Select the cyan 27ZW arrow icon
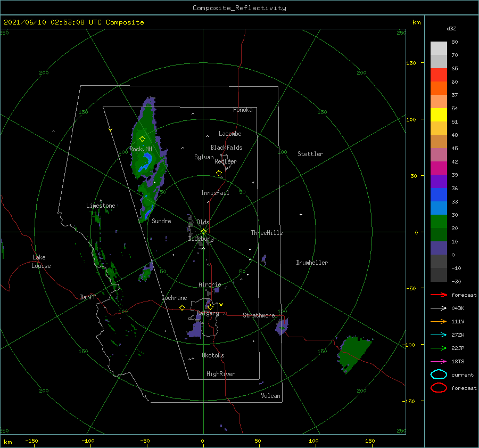The image size is (479, 448). click(x=439, y=335)
